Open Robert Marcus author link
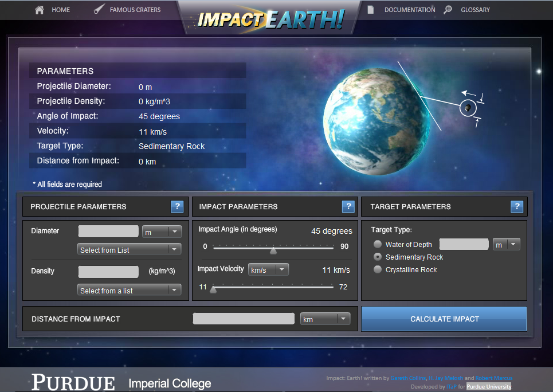This screenshot has width=553, height=392. pyautogui.click(x=494, y=378)
